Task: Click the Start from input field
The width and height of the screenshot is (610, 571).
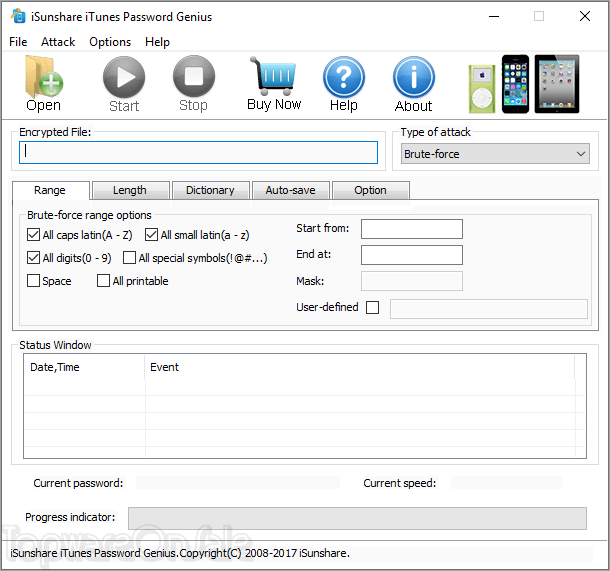Action: click(x=412, y=229)
